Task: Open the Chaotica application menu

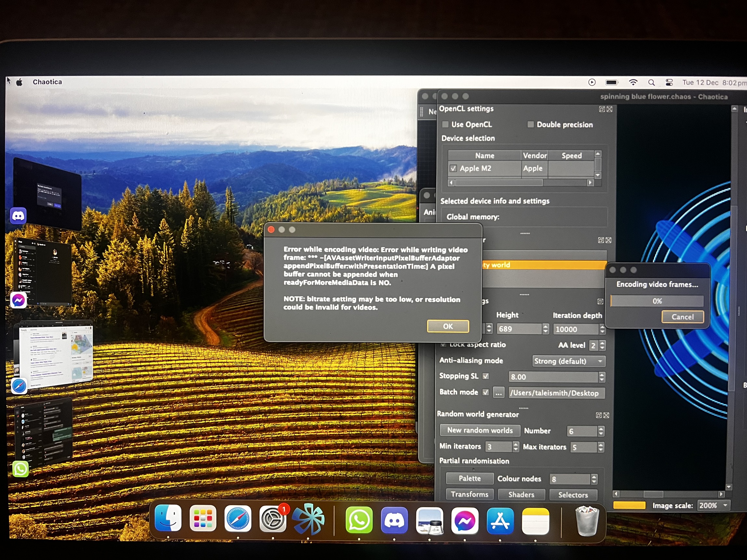Action: (x=47, y=82)
